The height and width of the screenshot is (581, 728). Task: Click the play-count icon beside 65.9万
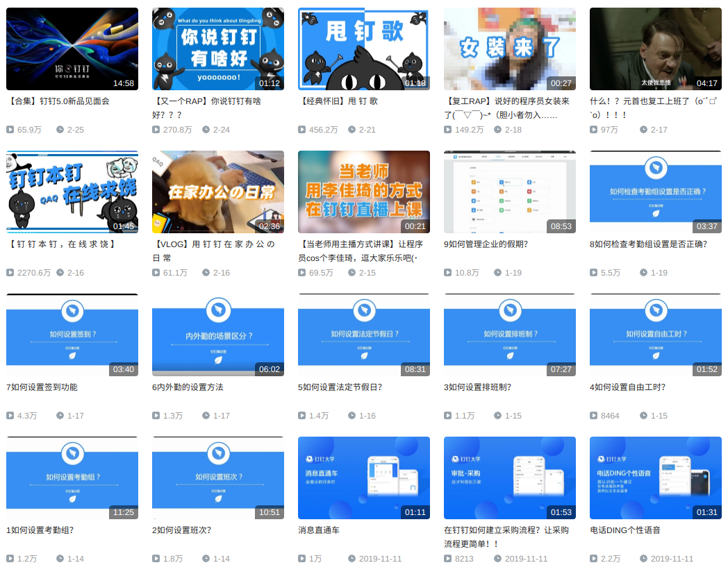10,130
